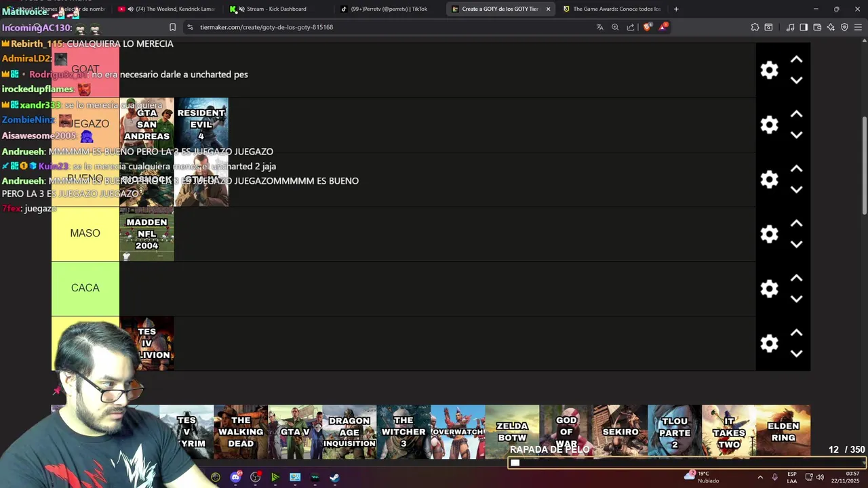Move MASO tier row up
This screenshot has height=488, width=868.
[x=797, y=224]
